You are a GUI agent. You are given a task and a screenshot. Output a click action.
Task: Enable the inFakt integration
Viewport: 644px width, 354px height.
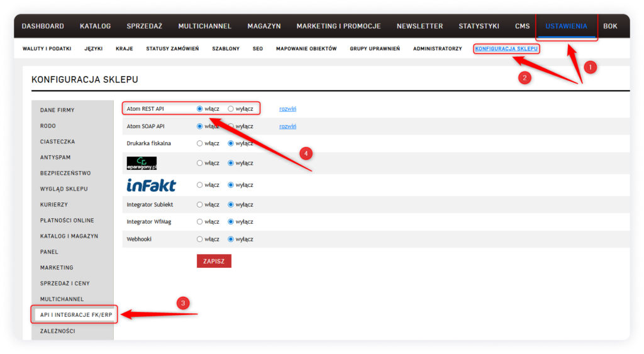pos(200,185)
